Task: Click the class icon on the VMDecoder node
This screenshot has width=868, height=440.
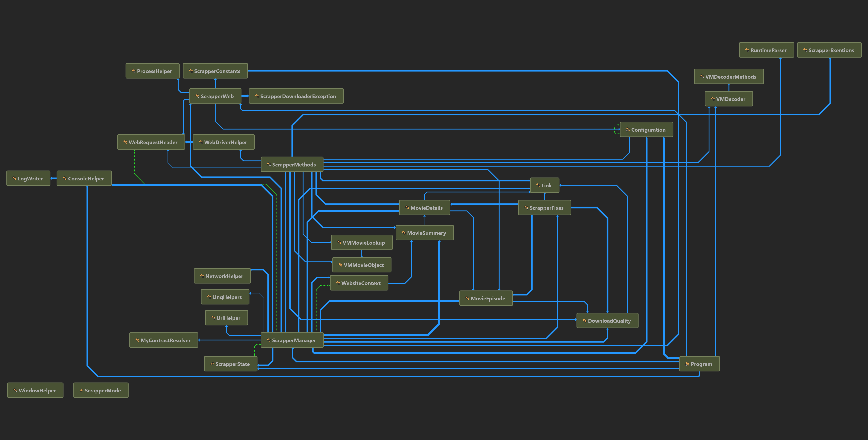Action: click(713, 99)
